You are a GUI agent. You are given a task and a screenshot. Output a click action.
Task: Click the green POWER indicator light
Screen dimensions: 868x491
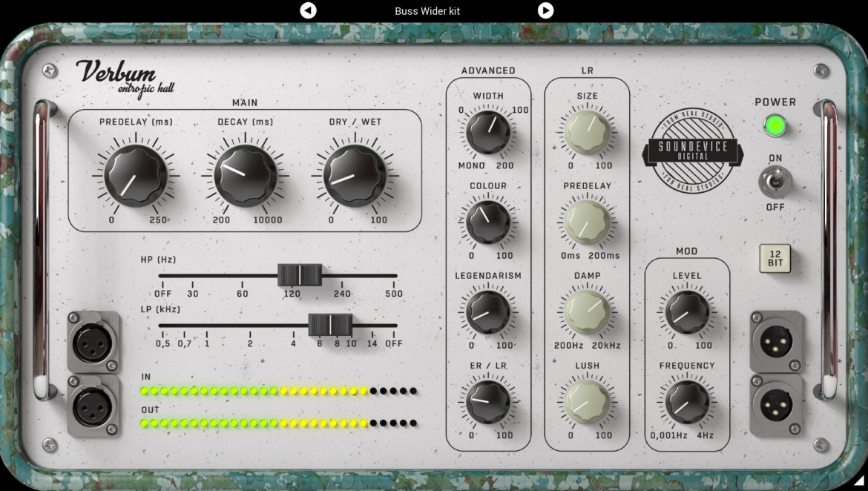pos(775,126)
